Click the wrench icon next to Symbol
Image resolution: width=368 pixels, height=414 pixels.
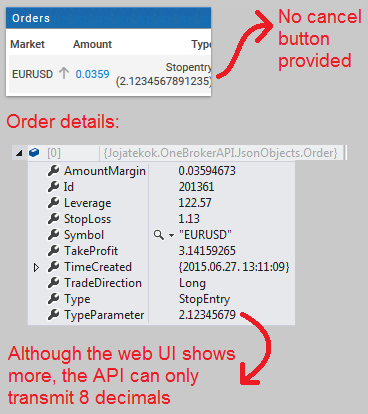click(53, 235)
